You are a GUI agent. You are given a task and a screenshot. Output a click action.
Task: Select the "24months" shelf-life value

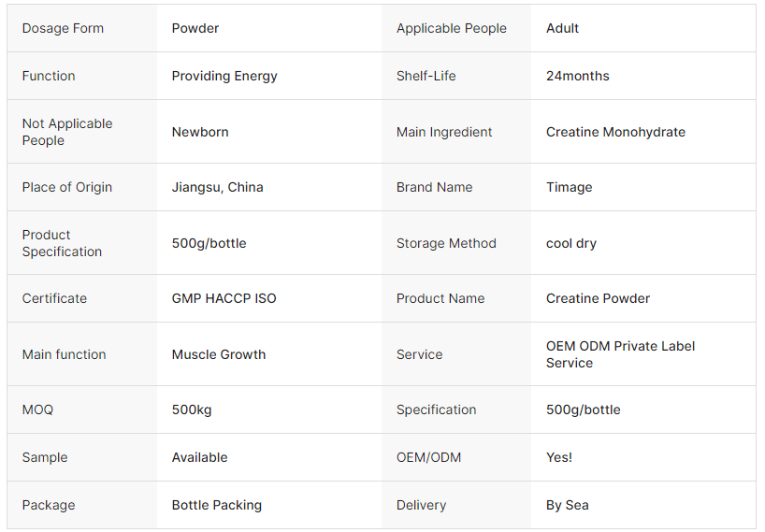click(577, 76)
